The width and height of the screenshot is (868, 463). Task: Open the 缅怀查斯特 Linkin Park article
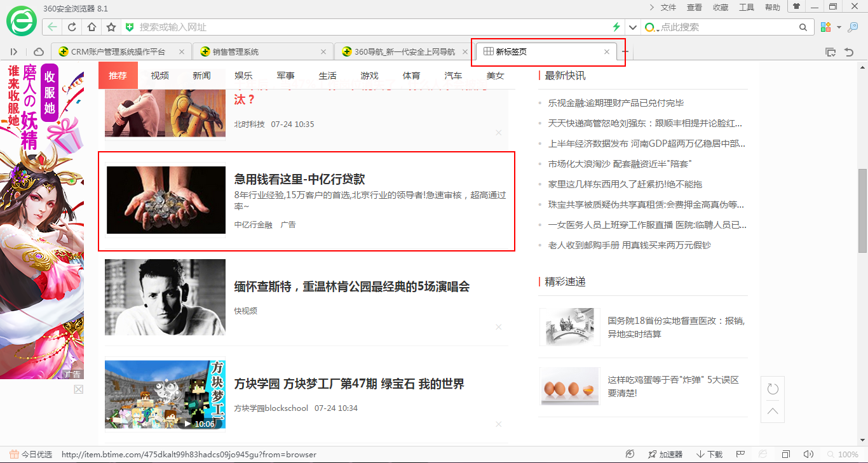351,286
